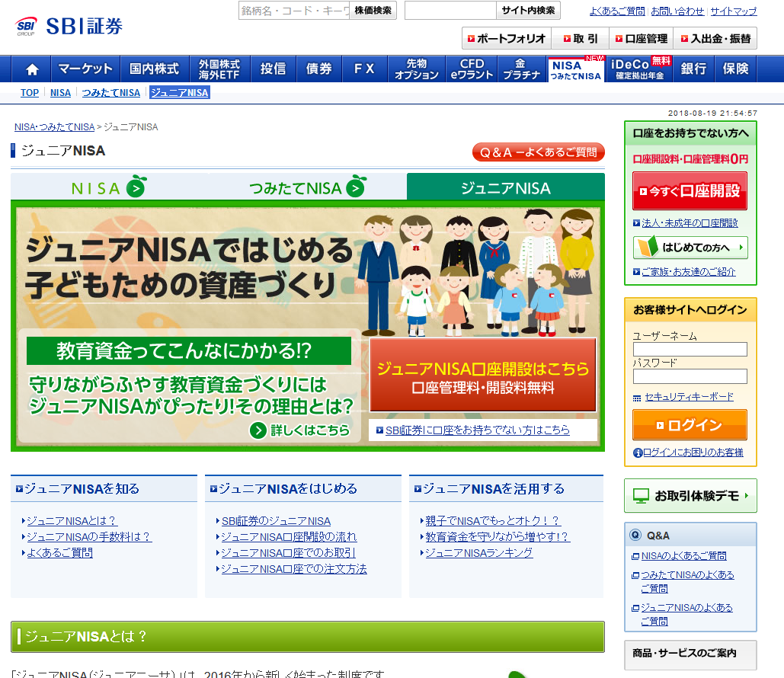Viewport: 784px width, 678px height.
Task: Click the green arrow icon beside つみたてNISA tab
Action: 356,187
